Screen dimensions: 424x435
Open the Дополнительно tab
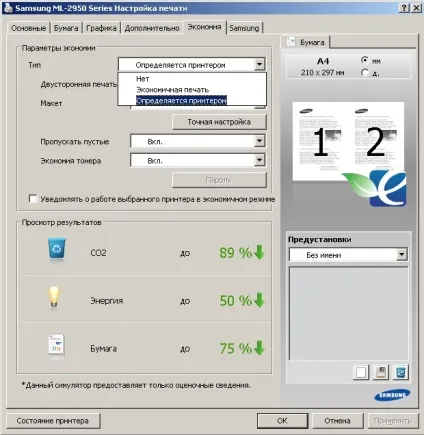(152, 28)
